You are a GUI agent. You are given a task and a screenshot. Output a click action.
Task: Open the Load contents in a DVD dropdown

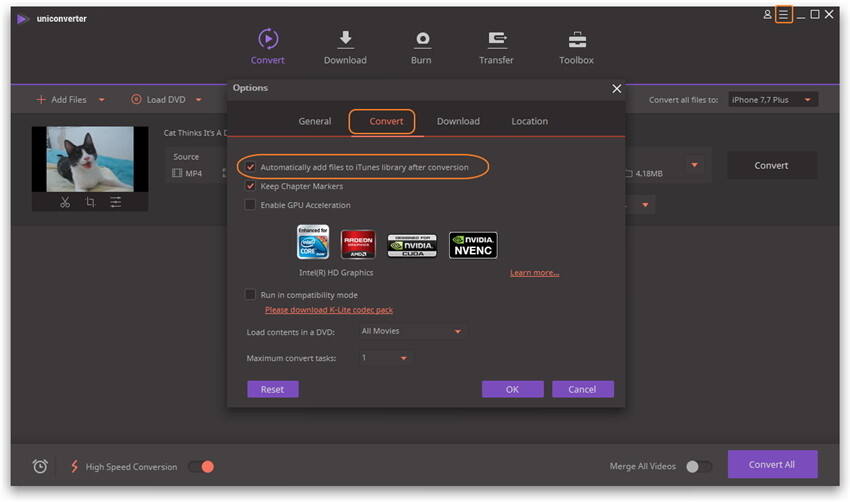click(411, 331)
